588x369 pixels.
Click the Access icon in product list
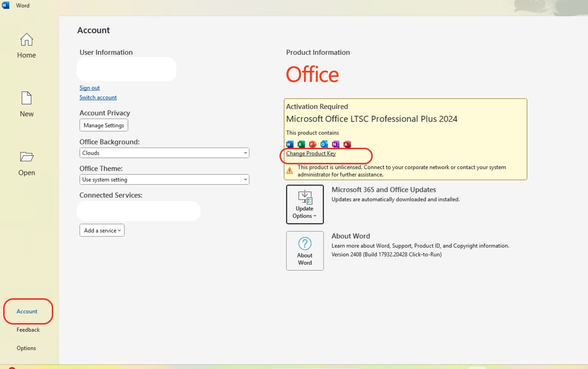click(347, 144)
